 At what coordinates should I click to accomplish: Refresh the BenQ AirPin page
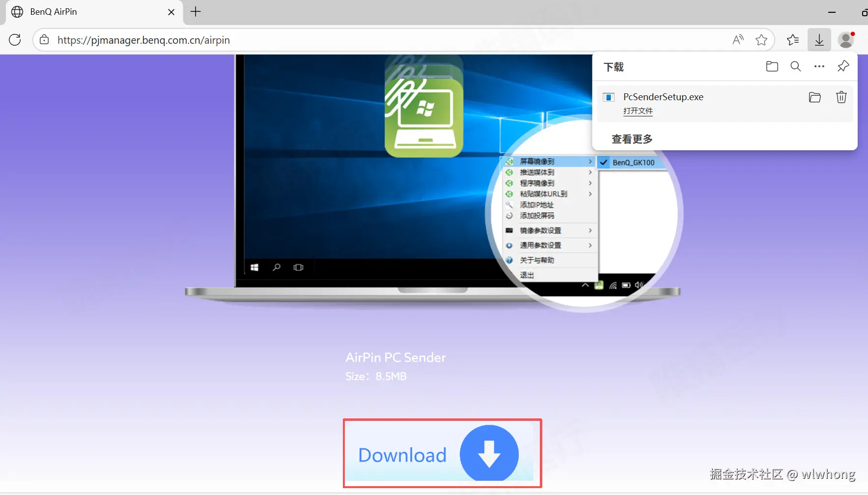pos(15,40)
